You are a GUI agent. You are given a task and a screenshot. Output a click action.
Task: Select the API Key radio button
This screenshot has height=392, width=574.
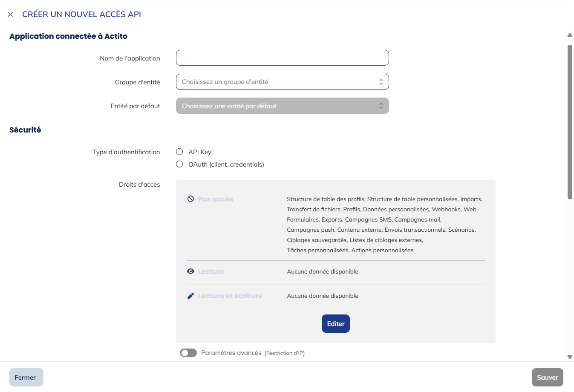179,151
